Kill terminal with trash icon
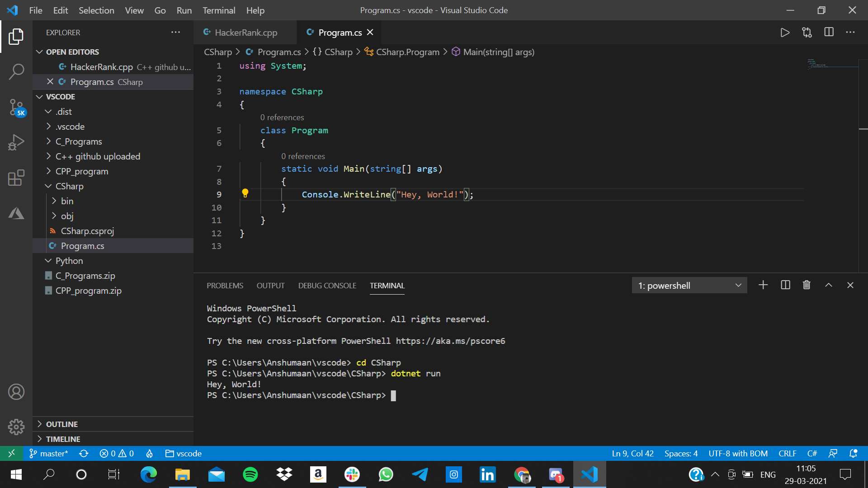868x488 pixels. coord(807,285)
